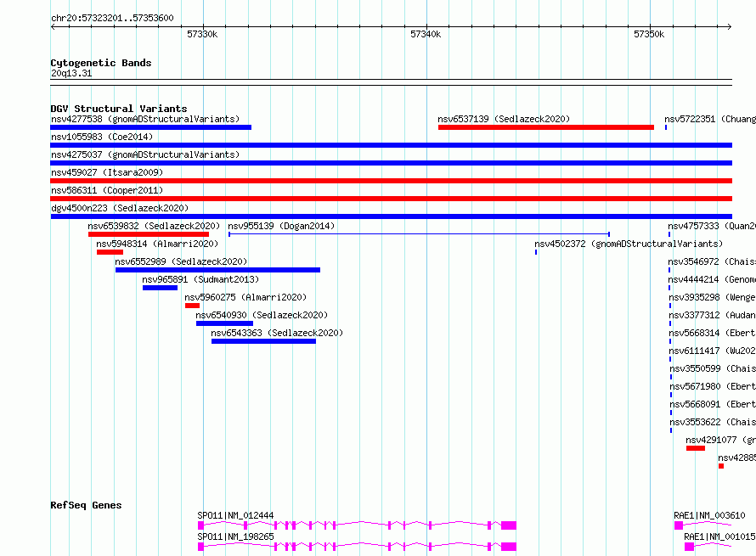Click the nsv4275037 gnomADStructuralVariants label
The width and height of the screenshot is (756, 556).
(x=145, y=154)
